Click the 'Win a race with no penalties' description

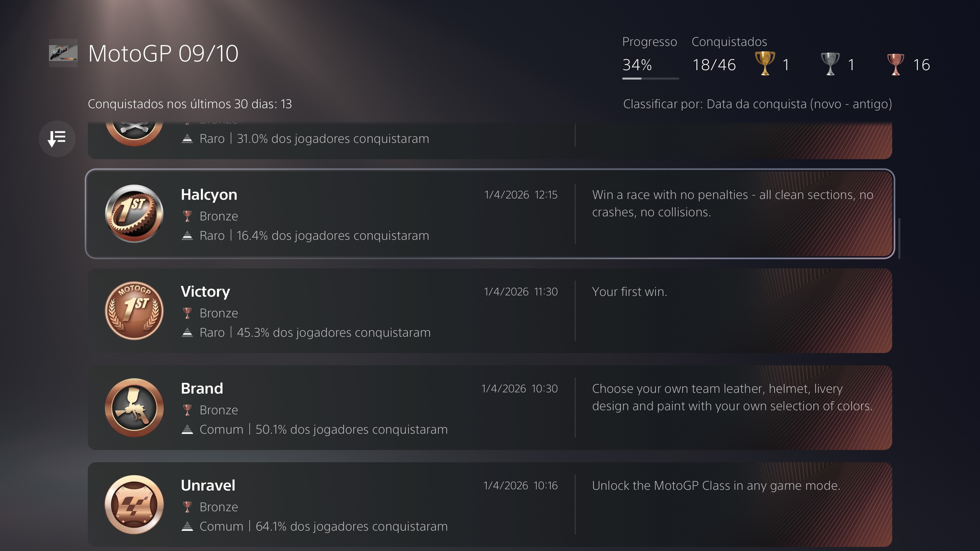[x=733, y=204]
